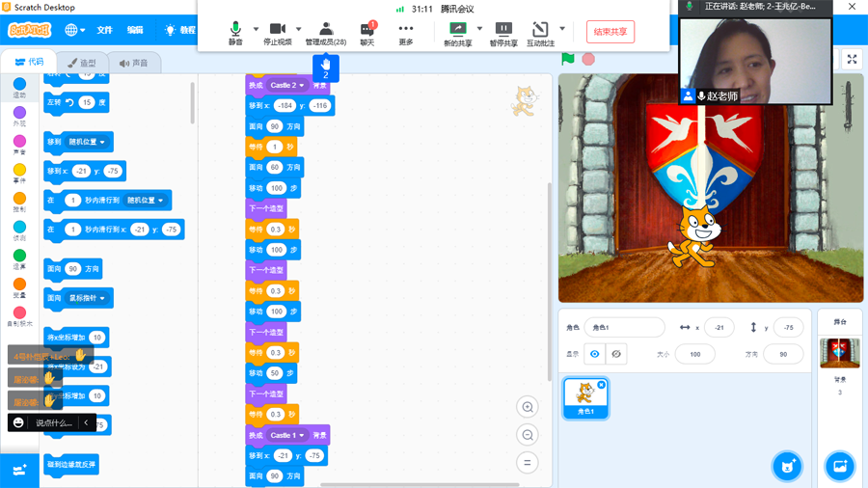The image size is (868, 488).
Task: Open the 编辑 menu
Action: [135, 30]
